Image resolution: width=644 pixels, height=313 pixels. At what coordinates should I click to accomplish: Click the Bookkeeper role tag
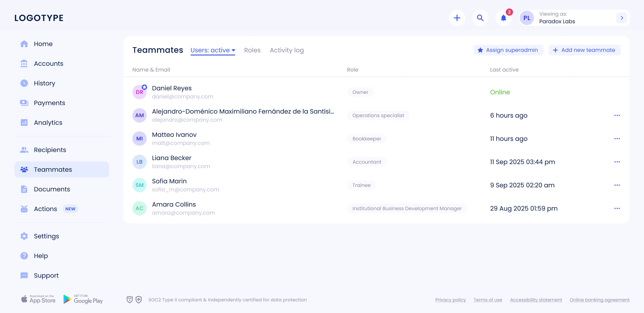[x=367, y=138]
